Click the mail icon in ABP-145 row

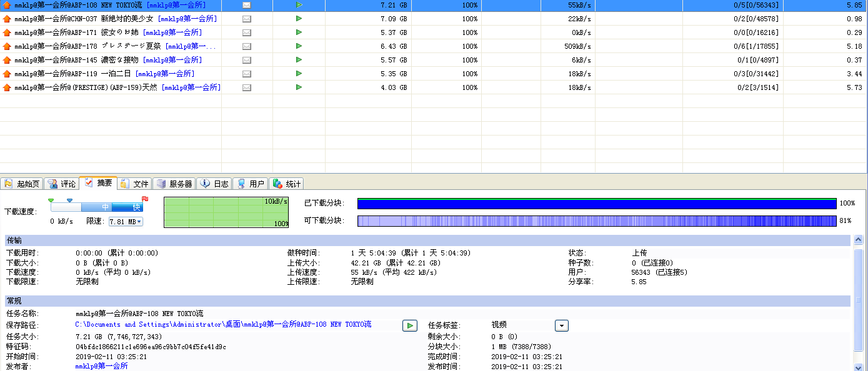(x=247, y=60)
